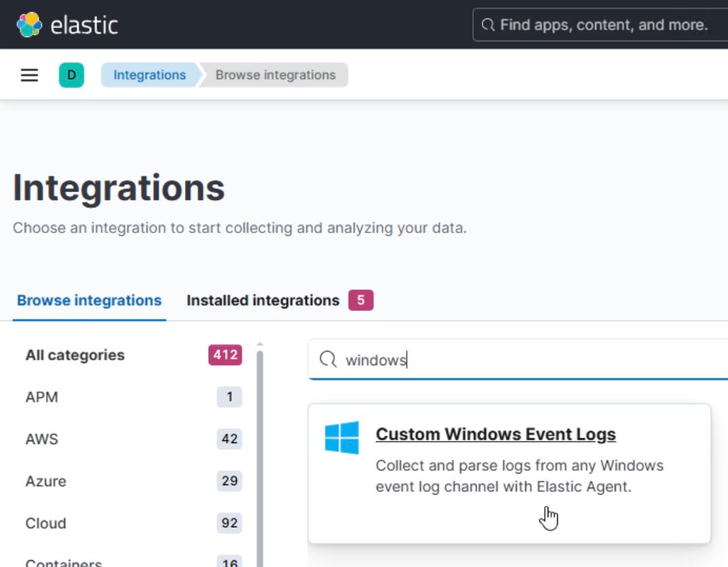Open the hamburger navigation menu
This screenshot has width=728, height=567.
29,75
